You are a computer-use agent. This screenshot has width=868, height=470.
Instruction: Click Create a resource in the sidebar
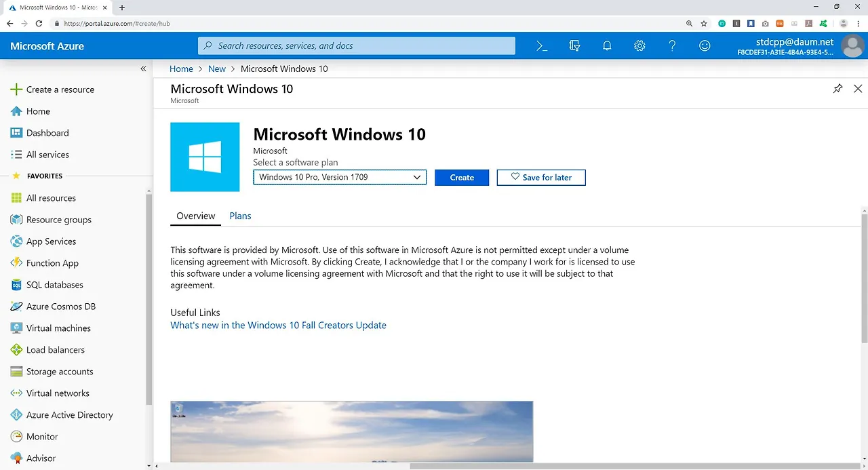click(x=52, y=90)
